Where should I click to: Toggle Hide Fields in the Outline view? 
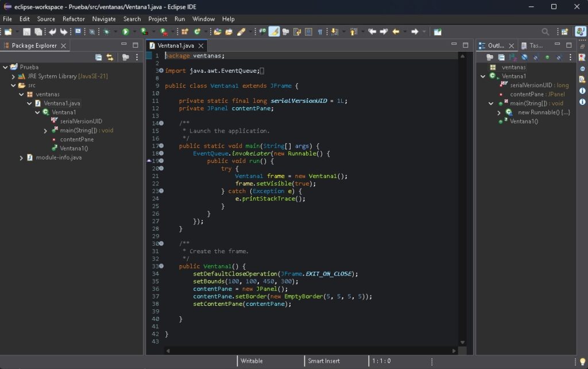[x=523, y=57]
